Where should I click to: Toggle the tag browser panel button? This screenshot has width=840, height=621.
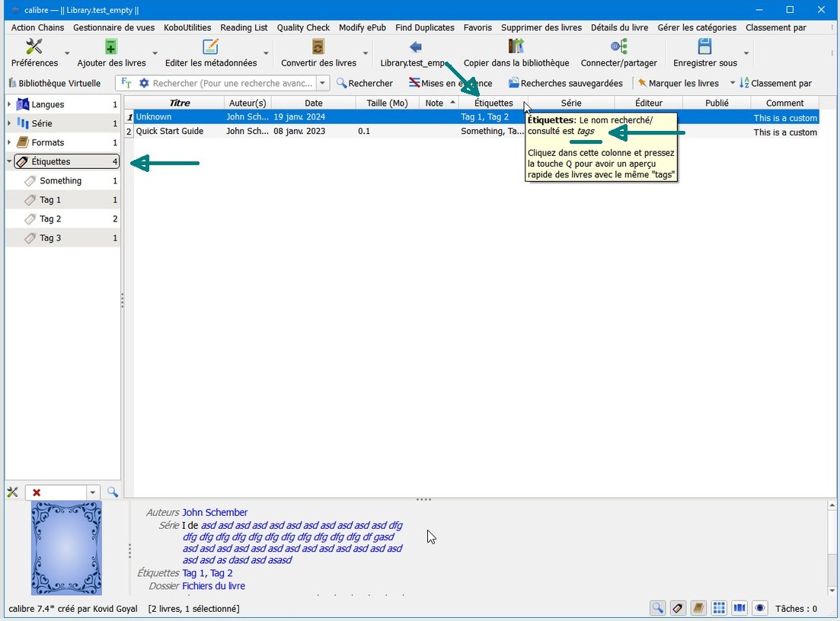point(678,608)
